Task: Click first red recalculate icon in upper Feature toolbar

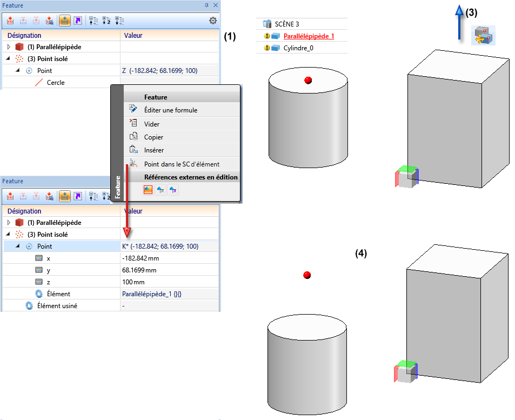Action: (x=10, y=21)
